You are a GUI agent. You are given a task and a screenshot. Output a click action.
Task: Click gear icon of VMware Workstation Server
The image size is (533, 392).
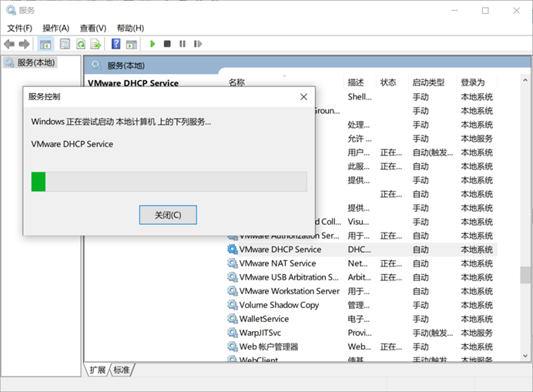click(x=232, y=291)
